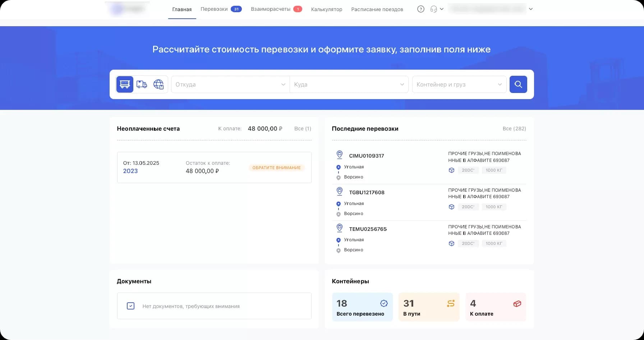
Task: Select the truck transport mode icon
Action: click(142, 84)
